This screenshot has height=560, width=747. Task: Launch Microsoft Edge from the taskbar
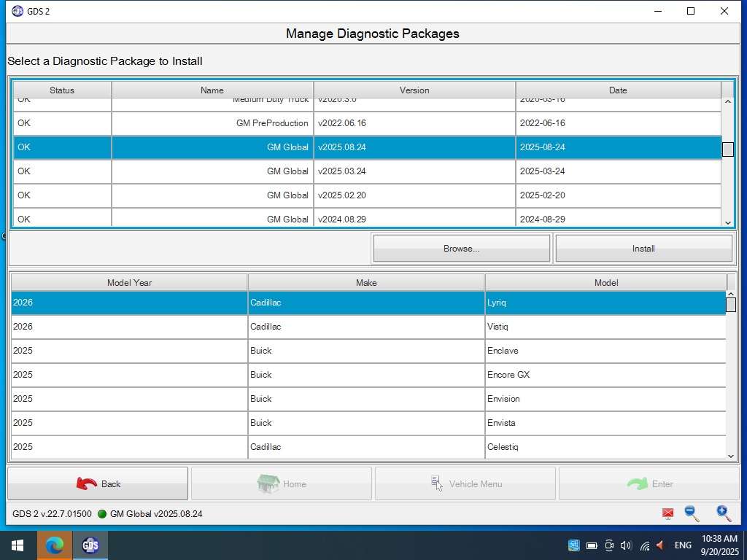(x=54, y=545)
